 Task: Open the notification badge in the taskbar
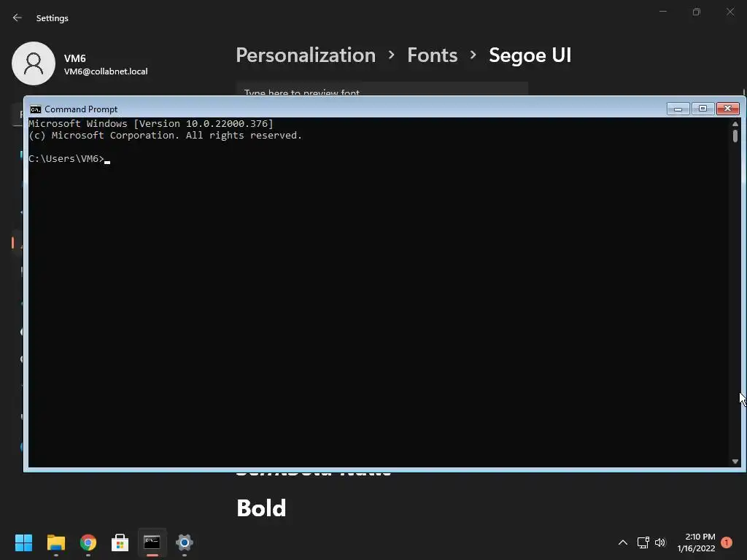click(x=727, y=542)
